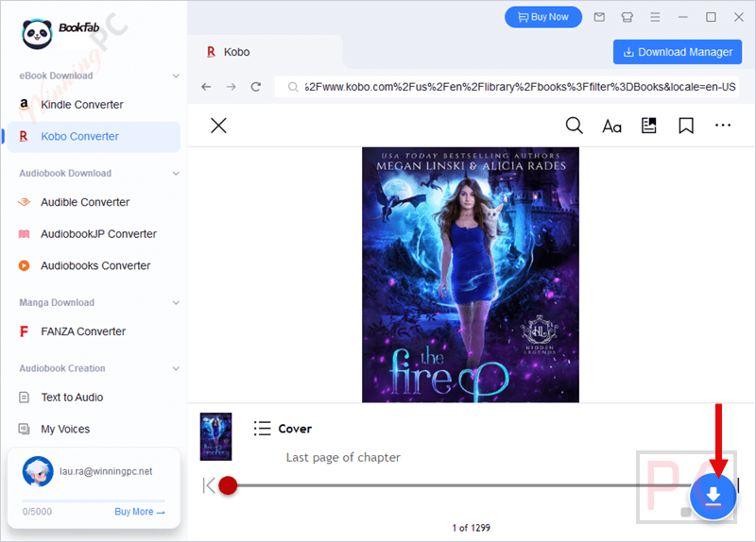Viewport: 756px width, 542px height.
Task: Reload the Kobo page
Action: coord(256,87)
